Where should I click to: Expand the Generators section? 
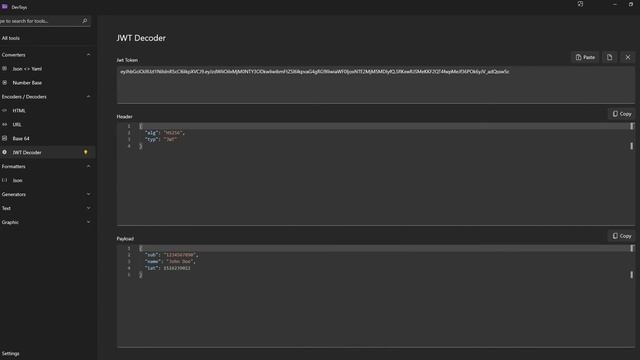click(88, 194)
